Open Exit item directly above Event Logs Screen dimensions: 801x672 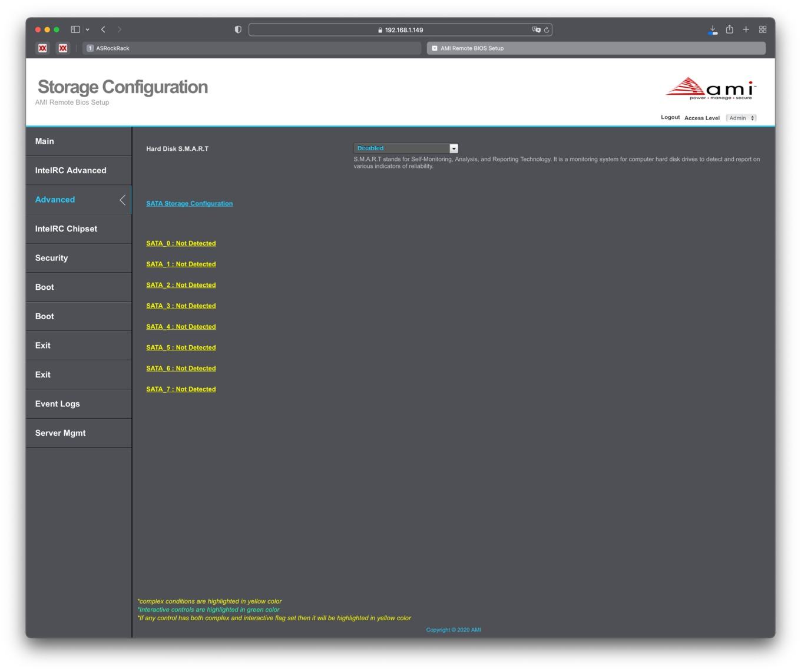tap(78, 375)
